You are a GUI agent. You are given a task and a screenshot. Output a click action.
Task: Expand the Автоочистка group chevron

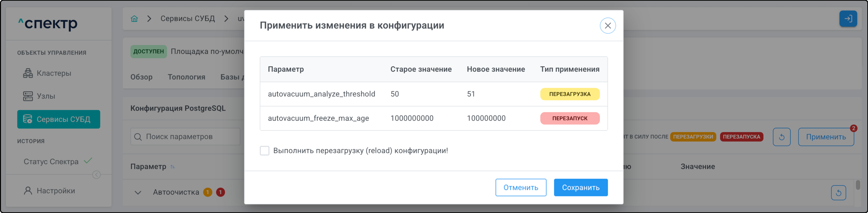pyautogui.click(x=138, y=192)
